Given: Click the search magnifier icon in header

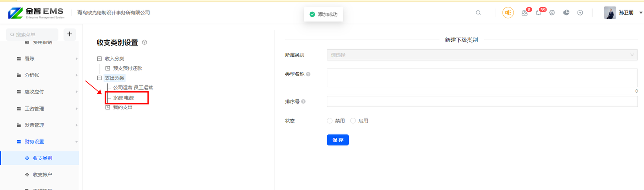Looking at the screenshot, I should (x=478, y=13).
